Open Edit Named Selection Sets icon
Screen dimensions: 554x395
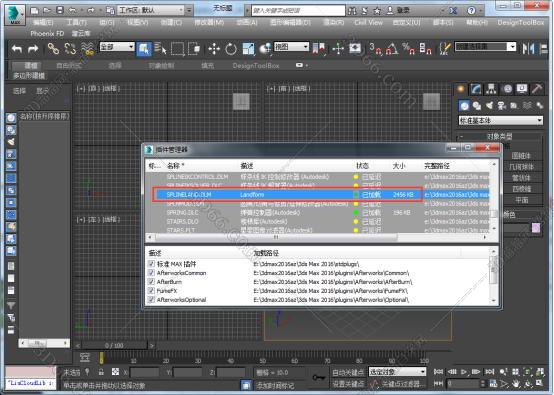(x=445, y=48)
